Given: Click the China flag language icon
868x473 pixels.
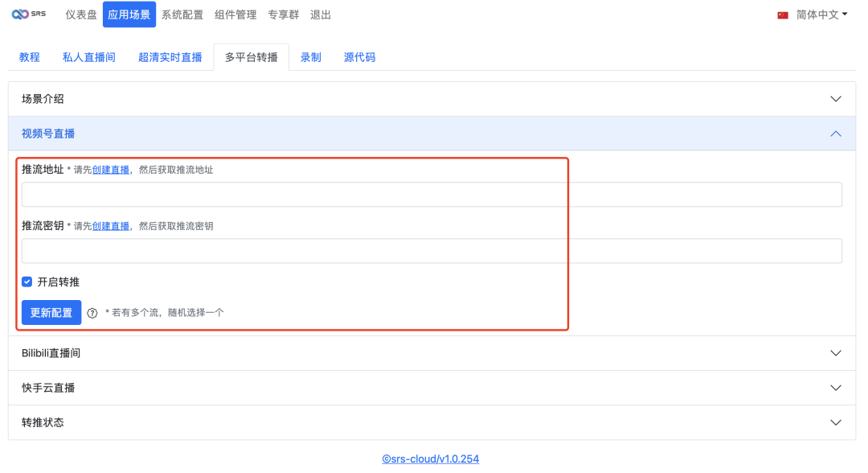Looking at the screenshot, I should 783,15.
